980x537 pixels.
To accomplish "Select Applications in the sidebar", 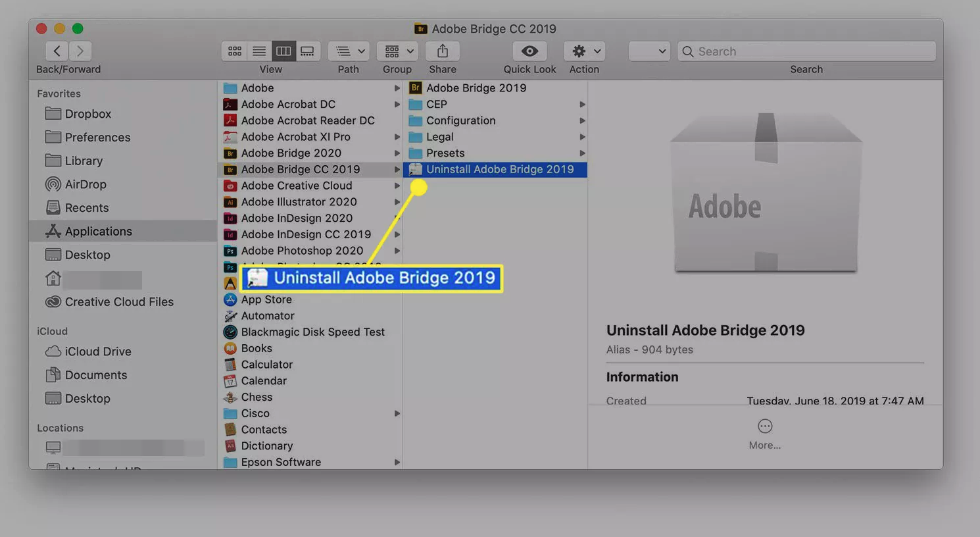I will (122, 231).
